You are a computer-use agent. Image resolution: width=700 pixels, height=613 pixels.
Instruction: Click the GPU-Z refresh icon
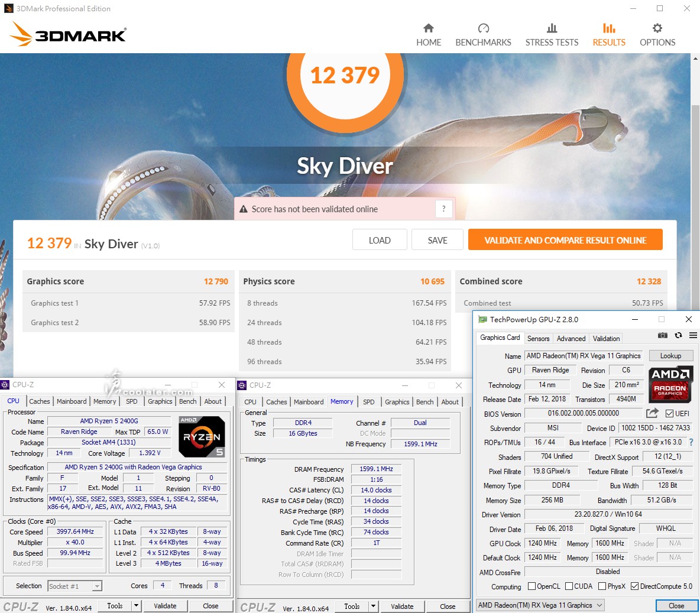click(678, 335)
